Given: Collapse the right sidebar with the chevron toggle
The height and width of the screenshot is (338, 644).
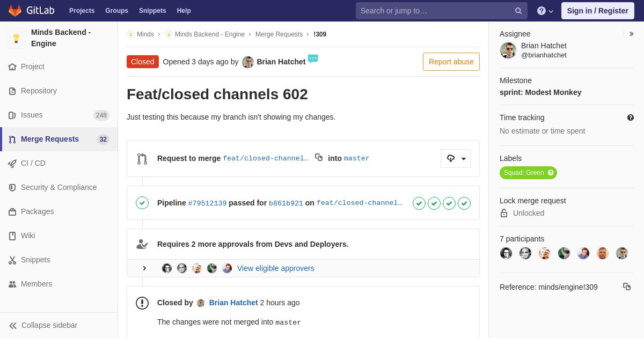Looking at the screenshot, I should (x=631, y=34).
